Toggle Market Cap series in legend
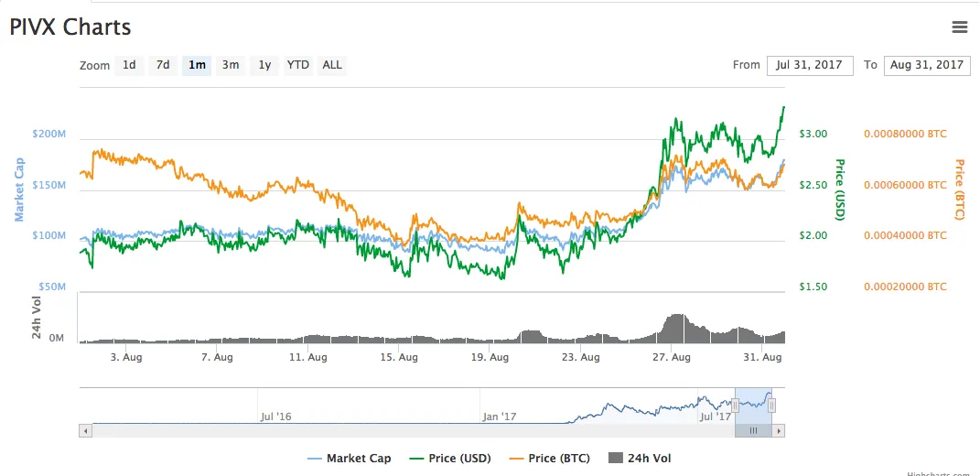The image size is (980, 476). point(350,459)
